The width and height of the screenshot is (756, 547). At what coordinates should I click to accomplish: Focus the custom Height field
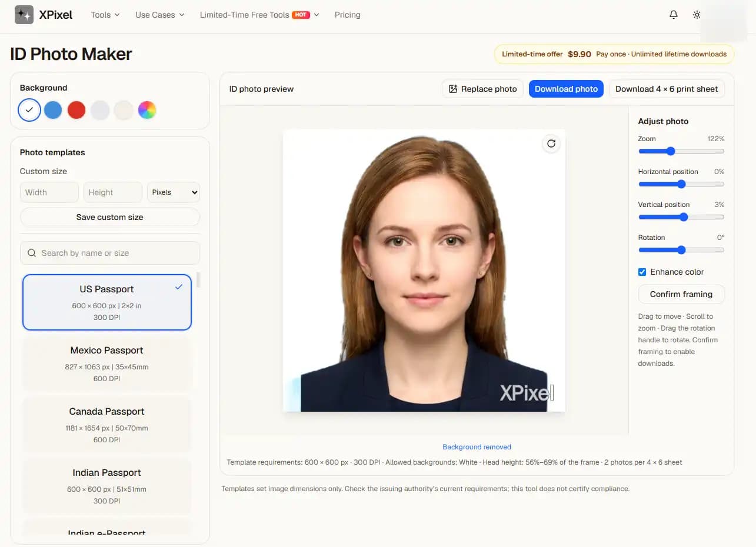[113, 192]
